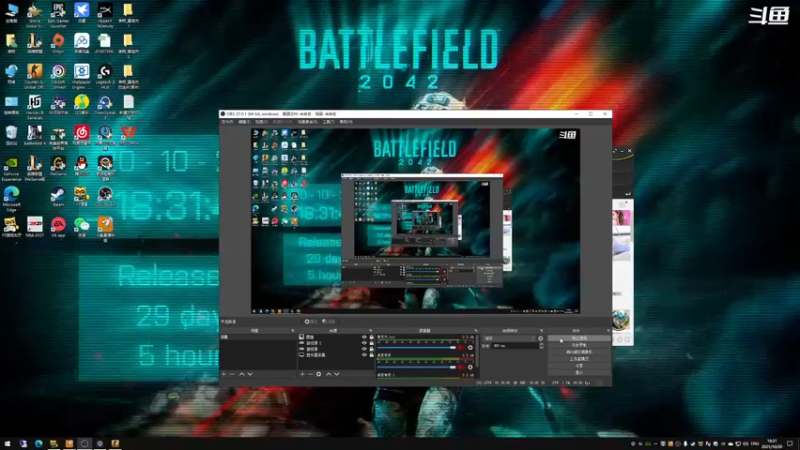The height and width of the screenshot is (450, 800).
Task: Toggle visibility eye of the image source
Action: tap(364, 337)
